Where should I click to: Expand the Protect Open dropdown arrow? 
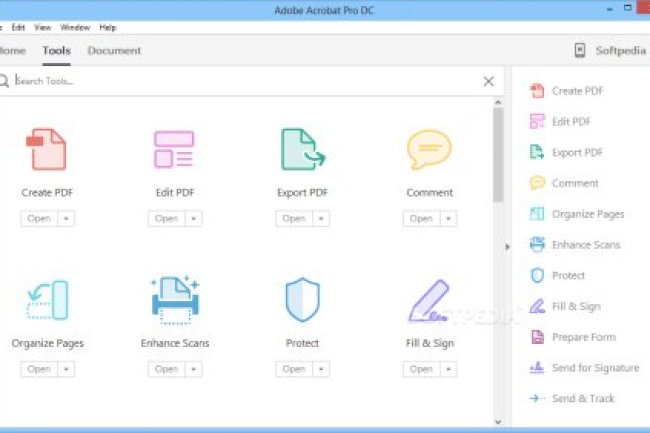(321, 369)
